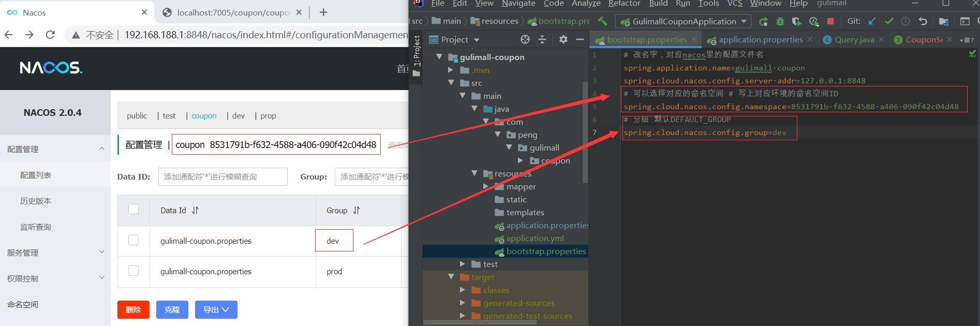This screenshot has width=980, height=326.
Task: Collapse the gulimall-coupon project node
Action: (439, 57)
